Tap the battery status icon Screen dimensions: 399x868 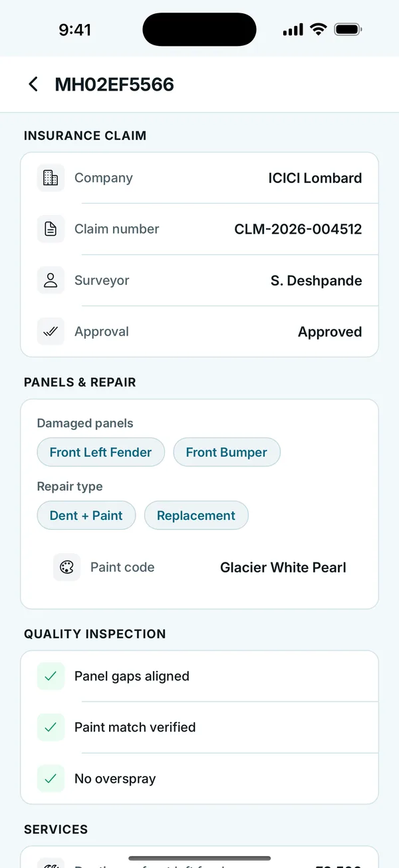click(x=348, y=29)
